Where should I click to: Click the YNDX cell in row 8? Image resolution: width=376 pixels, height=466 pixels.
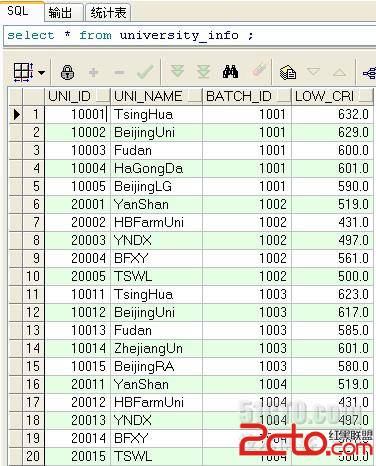(x=156, y=240)
